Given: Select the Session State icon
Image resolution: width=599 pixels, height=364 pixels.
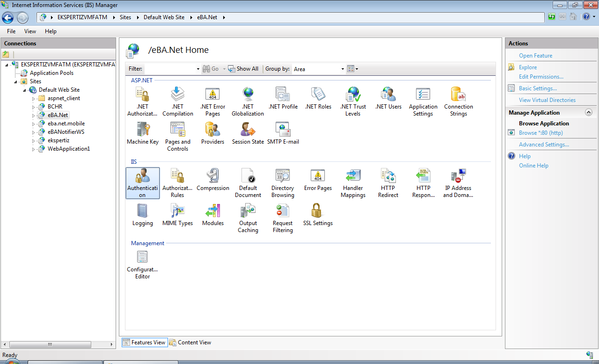Looking at the screenshot, I should pos(248,133).
